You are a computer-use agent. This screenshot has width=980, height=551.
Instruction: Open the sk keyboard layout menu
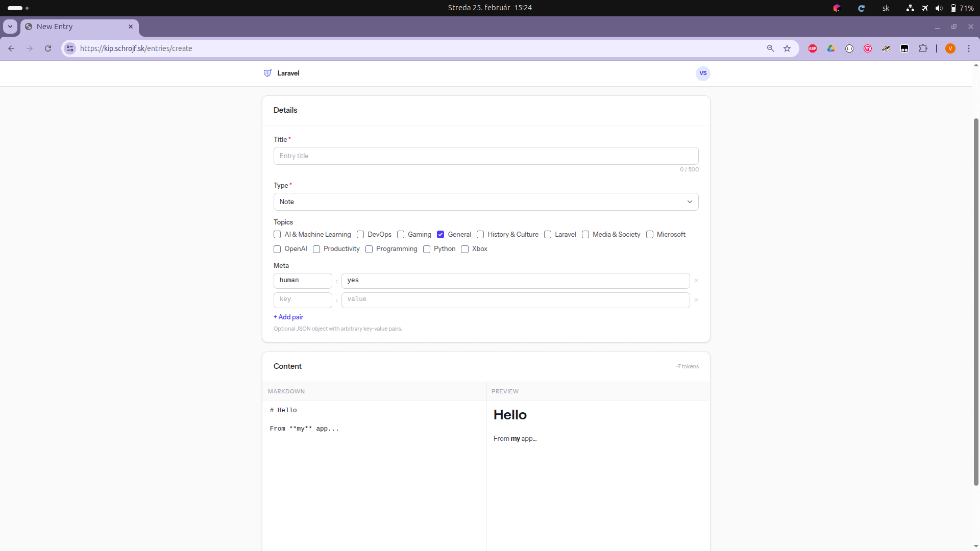[x=886, y=8]
